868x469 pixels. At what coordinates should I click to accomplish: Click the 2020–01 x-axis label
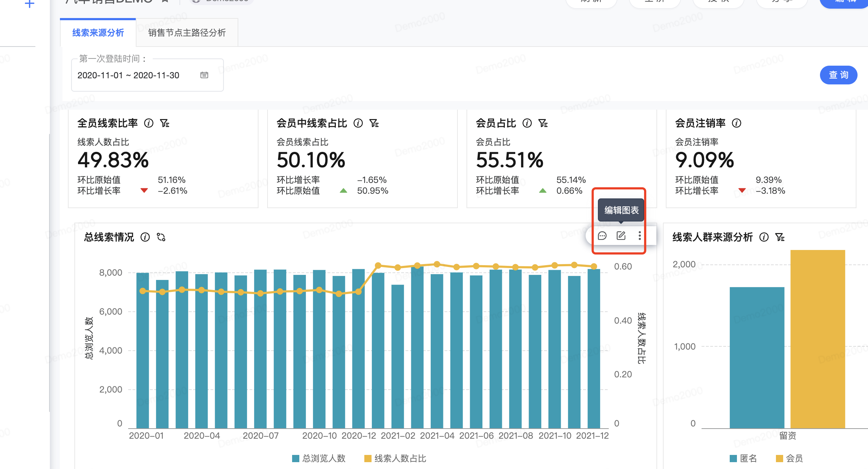pos(146,436)
